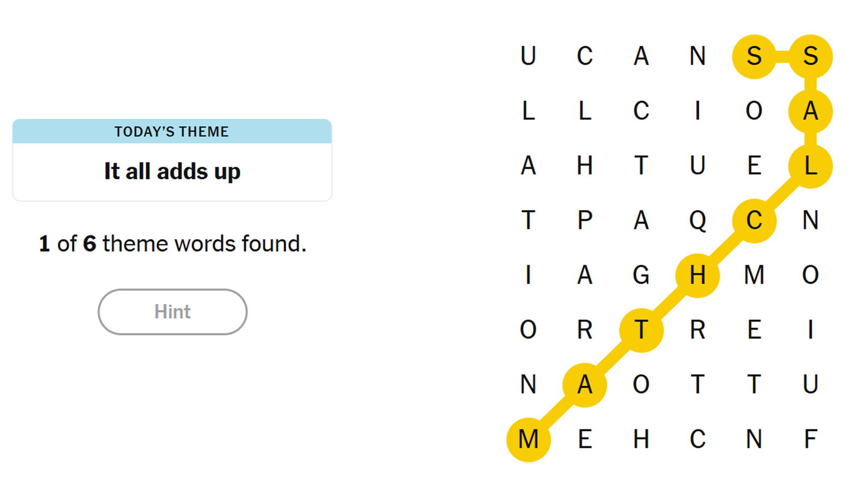This screenshot has width=868, height=488.
Task: Click the highlighted letter T in the grid
Action: (x=642, y=331)
